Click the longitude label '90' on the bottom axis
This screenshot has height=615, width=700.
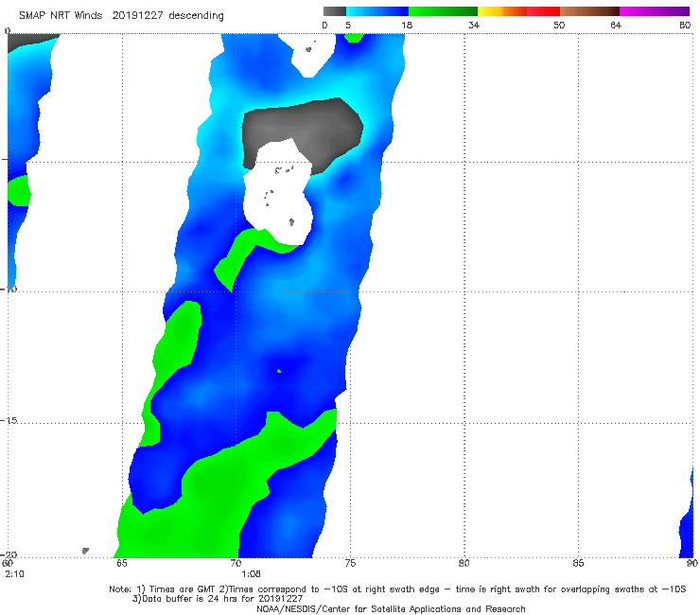point(692,563)
